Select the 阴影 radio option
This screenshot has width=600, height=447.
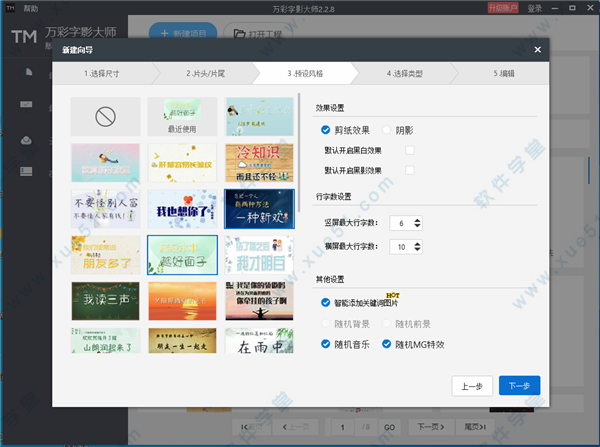point(387,130)
